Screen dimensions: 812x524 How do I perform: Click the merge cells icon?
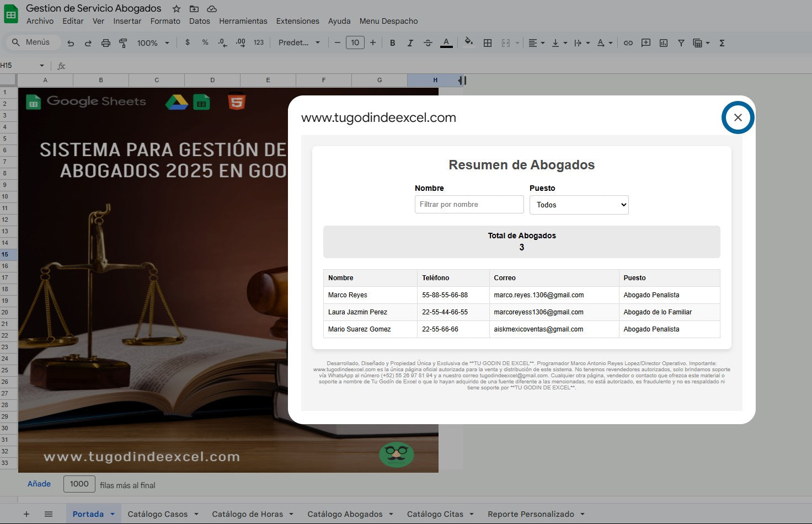click(x=506, y=43)
